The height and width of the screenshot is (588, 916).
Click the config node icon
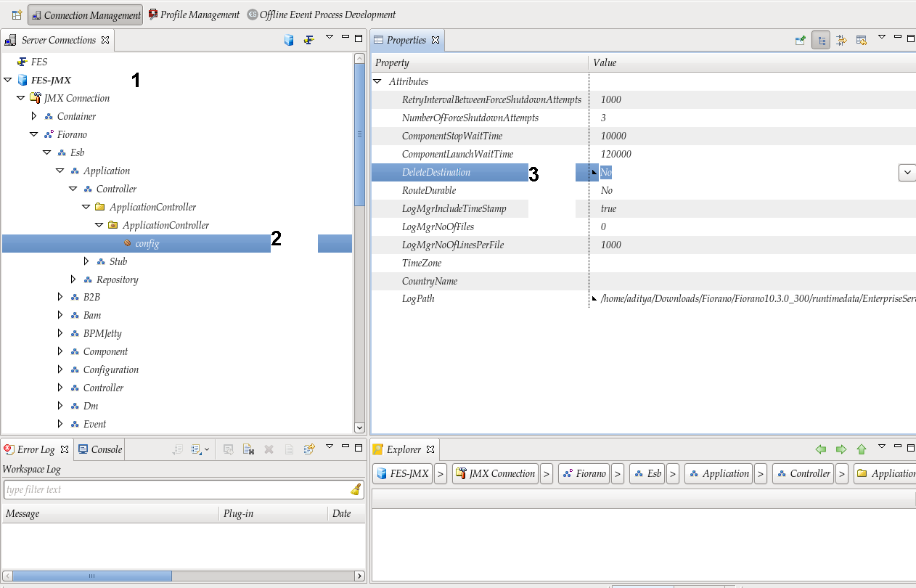[127, 243]
